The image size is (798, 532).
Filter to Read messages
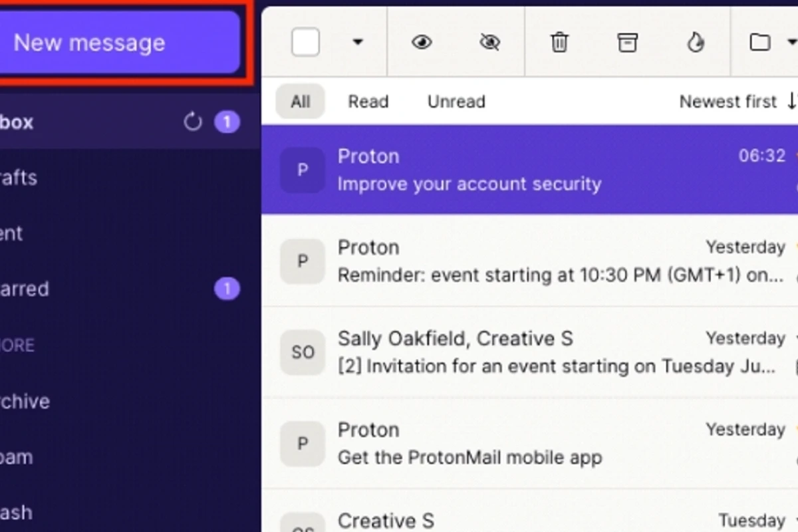[x=368, y=102]
